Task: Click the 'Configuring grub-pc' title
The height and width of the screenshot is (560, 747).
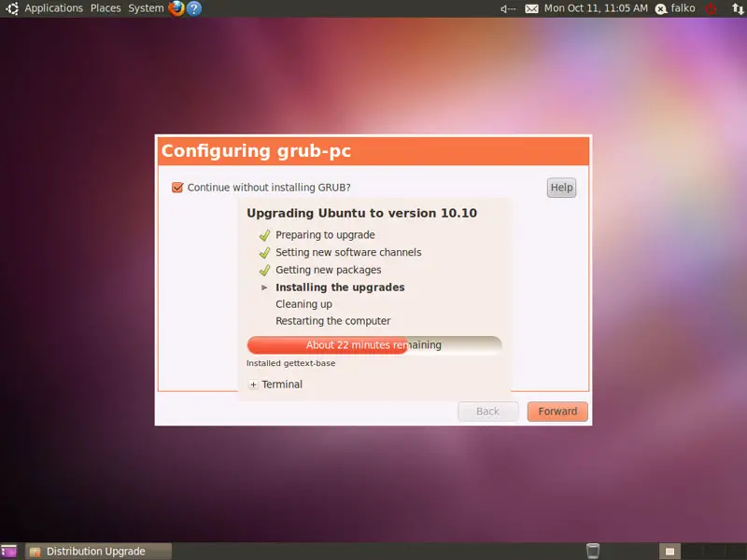Action: [256, 151]
